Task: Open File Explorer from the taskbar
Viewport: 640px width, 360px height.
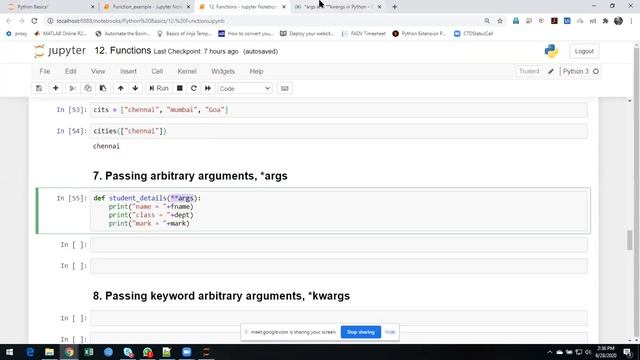Action: pyautogui.click(x=49, y=352)
